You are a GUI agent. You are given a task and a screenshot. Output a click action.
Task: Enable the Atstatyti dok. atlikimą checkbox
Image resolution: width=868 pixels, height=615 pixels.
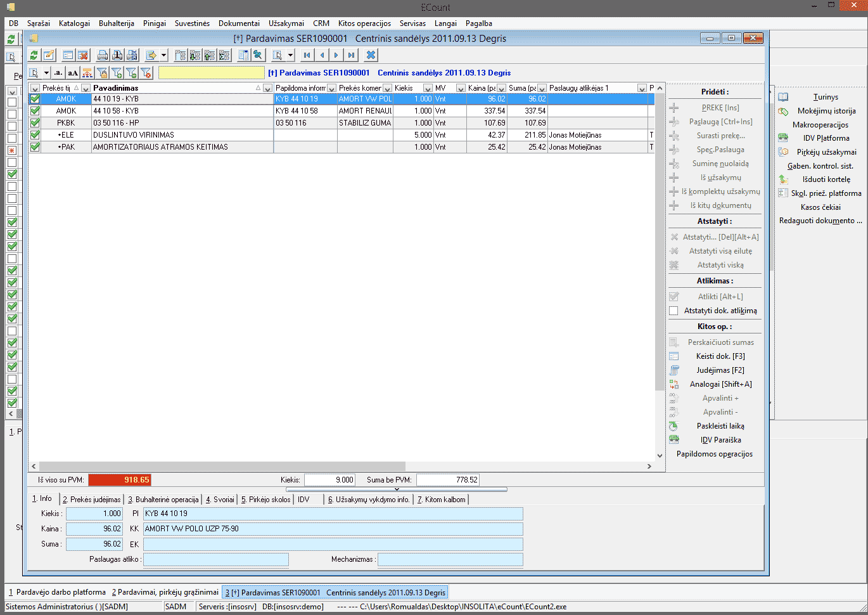(x=673, y=311)
